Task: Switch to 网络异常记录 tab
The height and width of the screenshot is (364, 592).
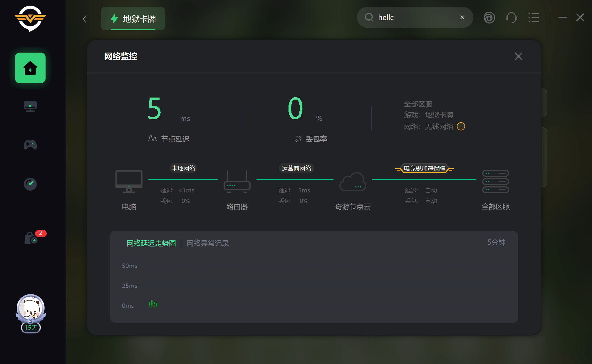Action: pos(208,243)
